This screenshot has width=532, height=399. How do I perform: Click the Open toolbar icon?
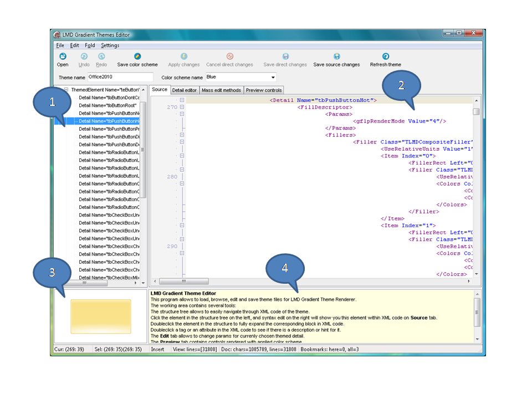[63, 57]
